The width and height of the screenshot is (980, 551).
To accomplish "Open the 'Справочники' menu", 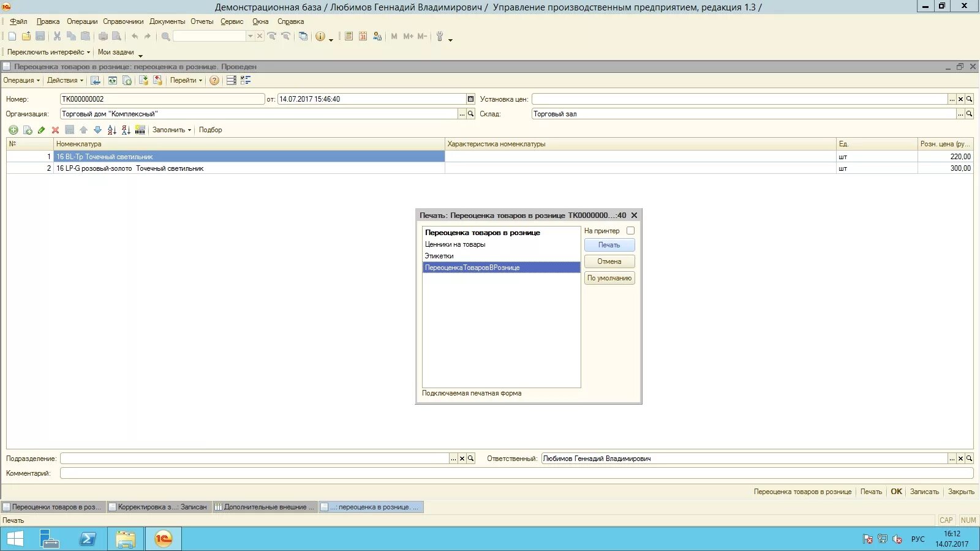I will 123,21.
